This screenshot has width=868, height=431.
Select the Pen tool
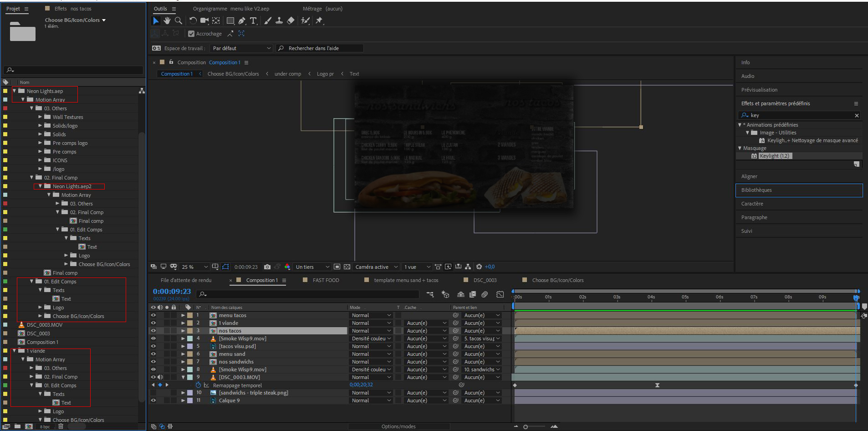coord(242,21)
